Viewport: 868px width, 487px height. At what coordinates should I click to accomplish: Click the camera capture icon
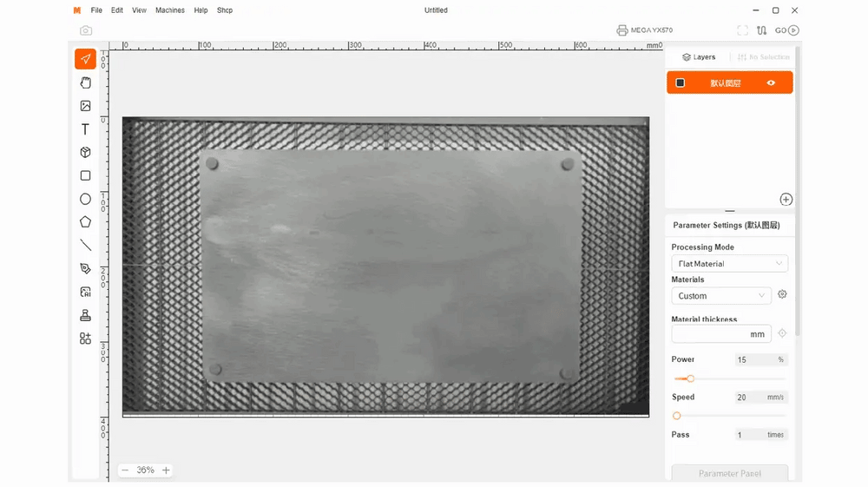pyautogui.click(x=86, y=30)
